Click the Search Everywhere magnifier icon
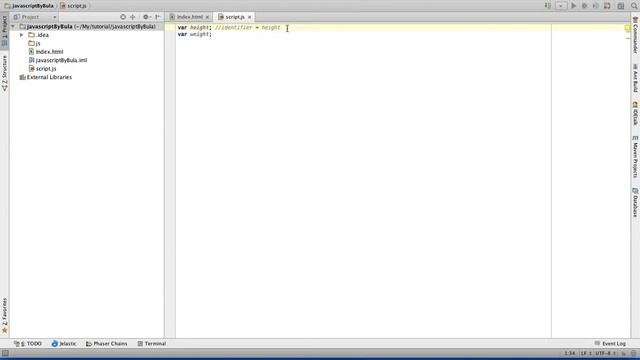The width and height of the screenshot is (640, 360). tap(634, 6)
